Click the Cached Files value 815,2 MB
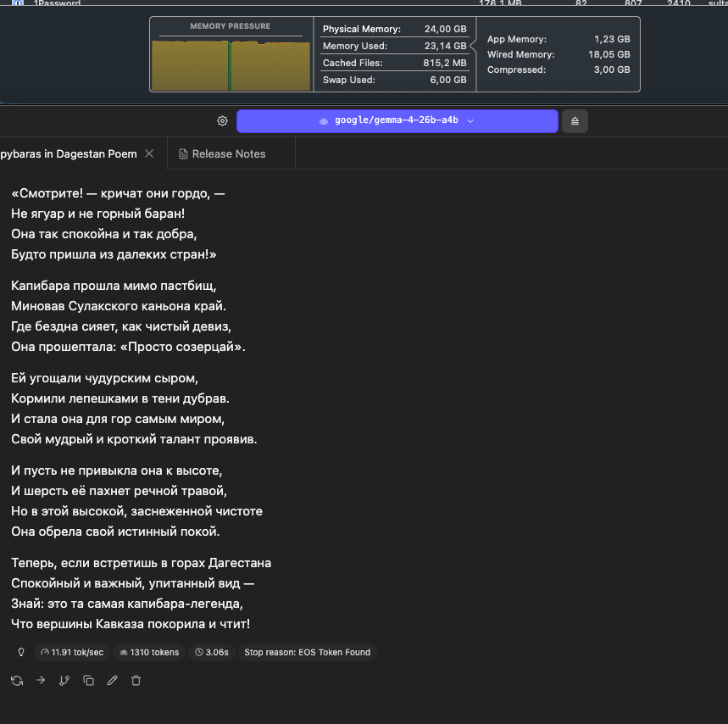Viewport: 728px width, 724px height. click(x=445, y=63)
